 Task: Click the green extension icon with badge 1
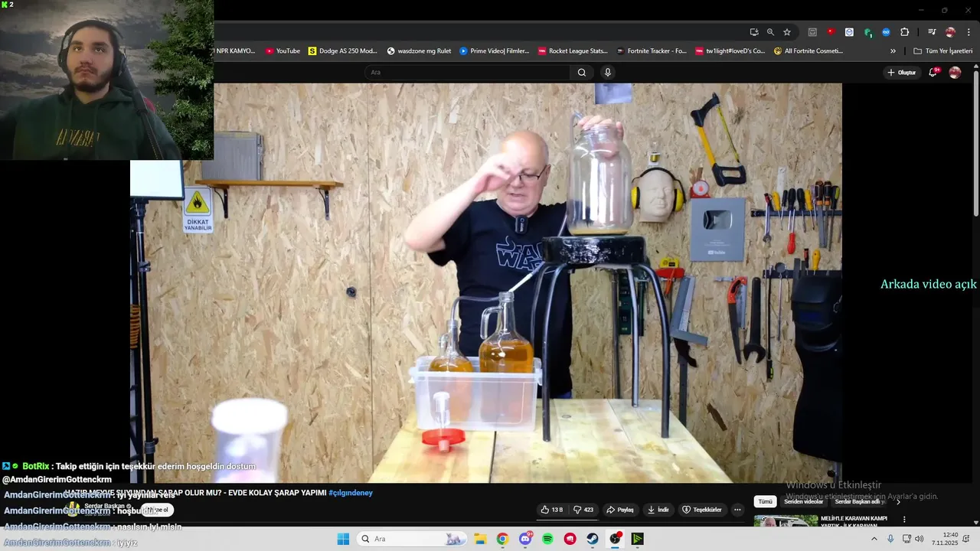tap(867, 32)
